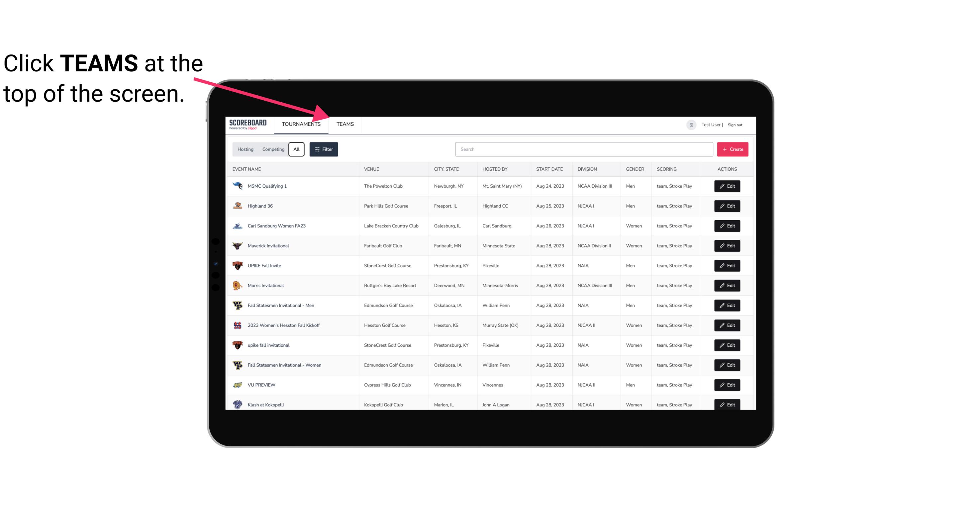980x527 pixels.
Task: Click the Search input field
Action: 583,149
